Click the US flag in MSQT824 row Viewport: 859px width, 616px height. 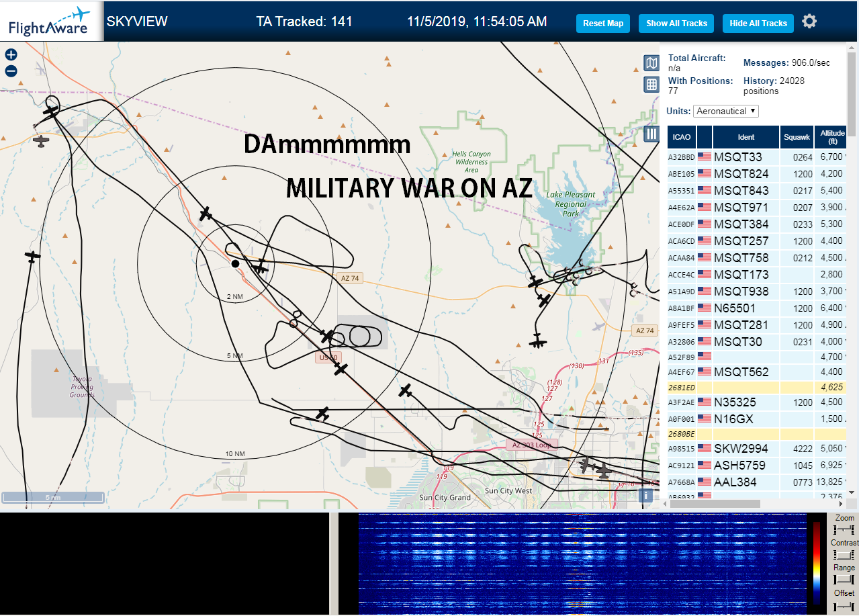click(x=705, y=174)
